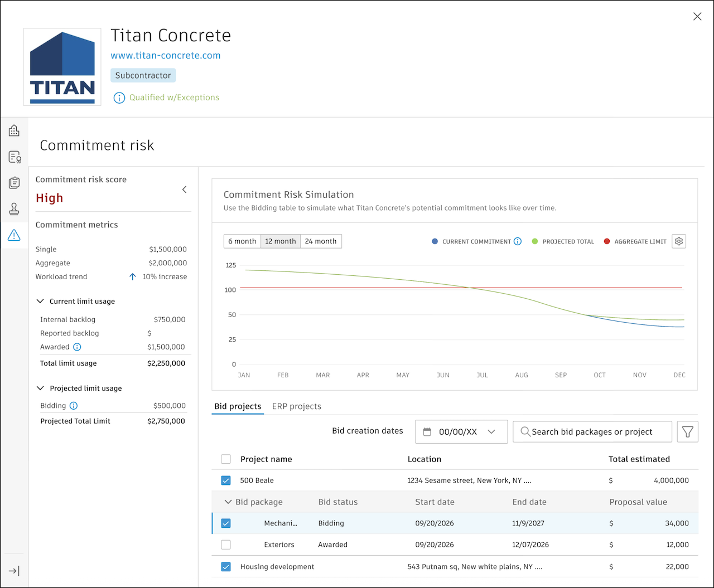Select the warning triangle risk sidebar icon
Image resolution: width=714 pixels, height=588 pixels.
[x=14, y=235]
